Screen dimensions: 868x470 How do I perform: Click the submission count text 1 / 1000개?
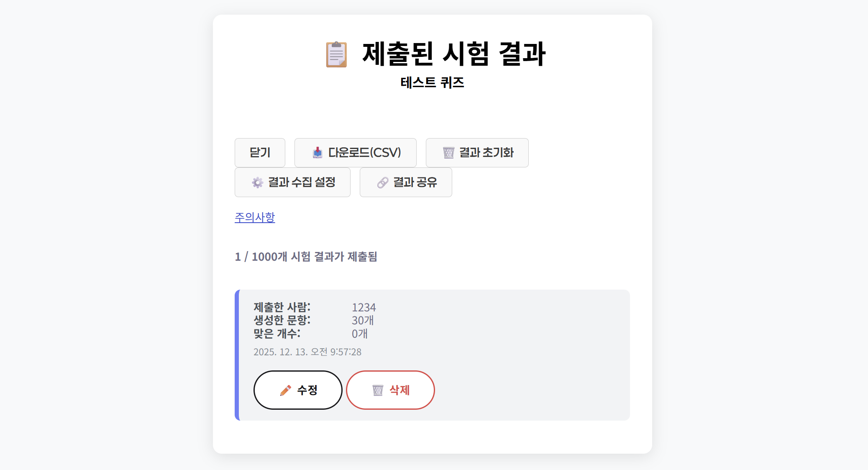(x=307, y=257)
